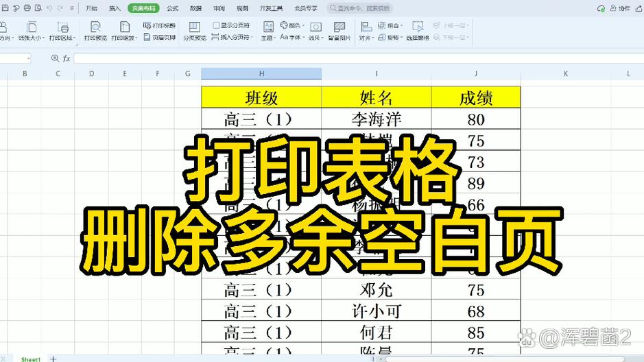This screenshot has height=362, width=644.
Task: Open the 旋转 rotate dropdown
Action: coord(390,37)
